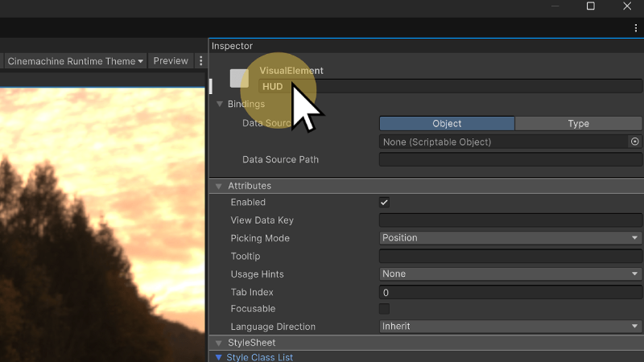Maximize the editor window
This screenshot has height=362, width=644.
(590, 6)
